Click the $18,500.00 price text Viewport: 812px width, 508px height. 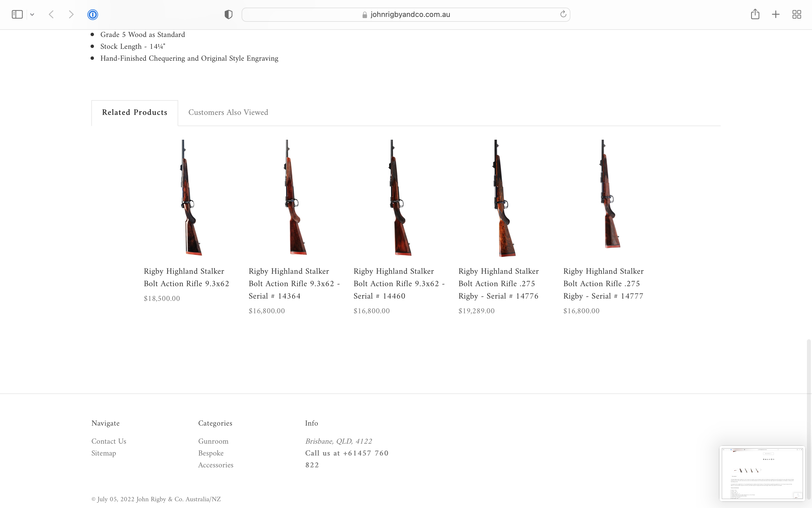tap(162, 299)
